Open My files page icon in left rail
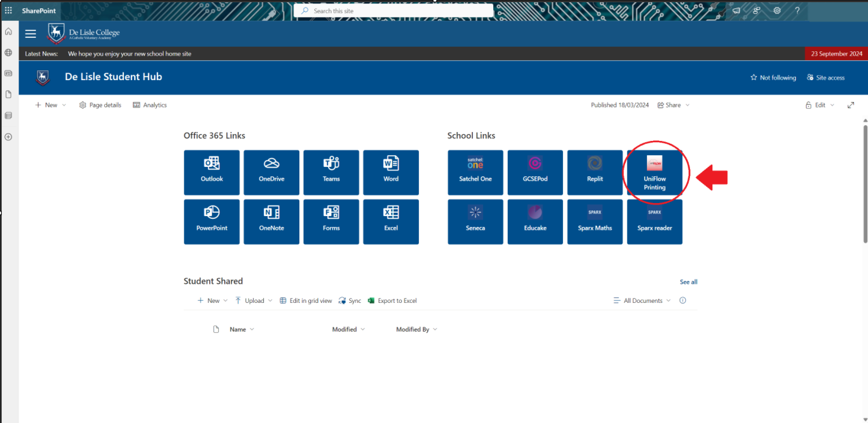The width and height of the screenshot is (868, 423). click(8, 94)
